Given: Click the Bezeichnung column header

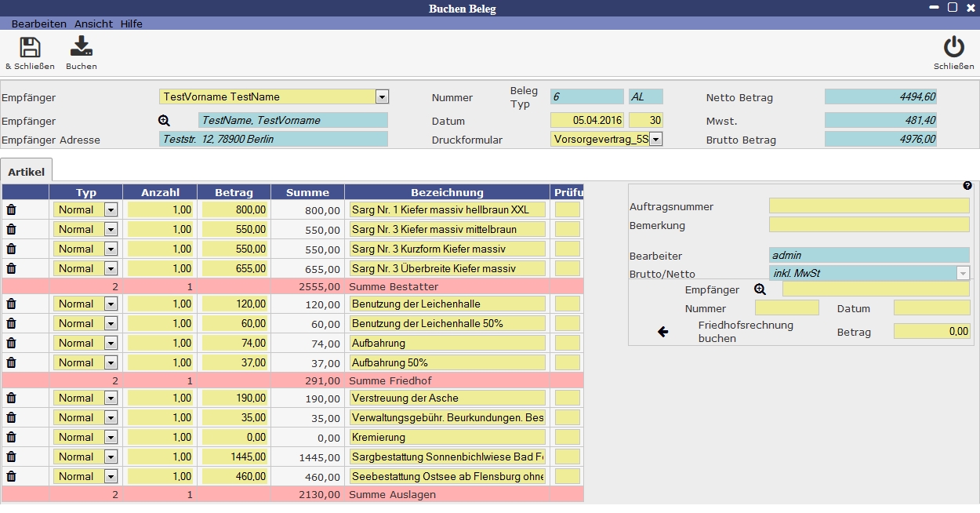Looking at the screenshot, I should (447, 192).
